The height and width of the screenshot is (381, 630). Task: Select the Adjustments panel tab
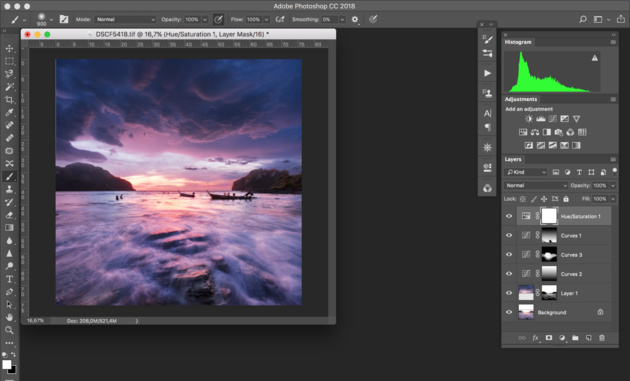pos(521,99)
